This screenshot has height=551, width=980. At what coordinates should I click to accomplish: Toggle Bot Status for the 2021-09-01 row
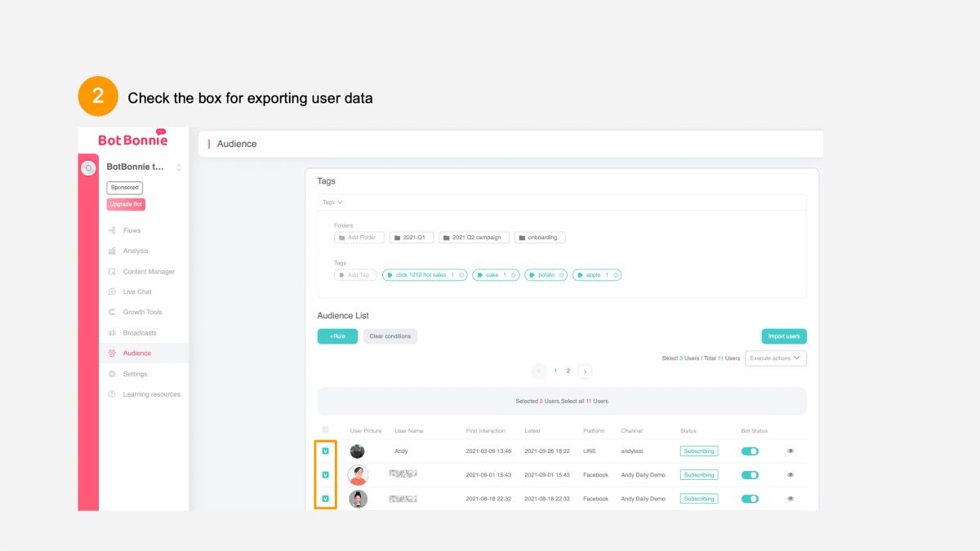tap(750, 474)
